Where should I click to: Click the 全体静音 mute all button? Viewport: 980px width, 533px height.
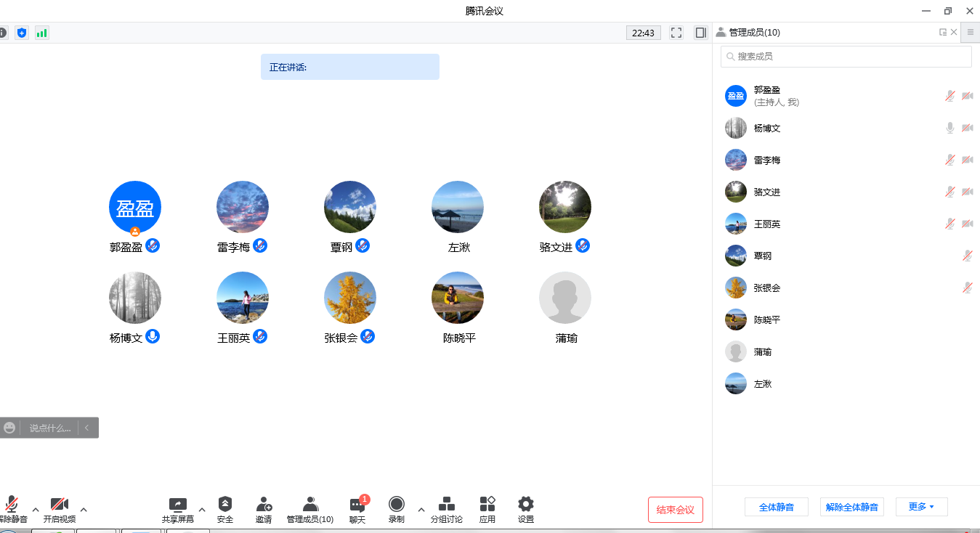pos(776,507)
